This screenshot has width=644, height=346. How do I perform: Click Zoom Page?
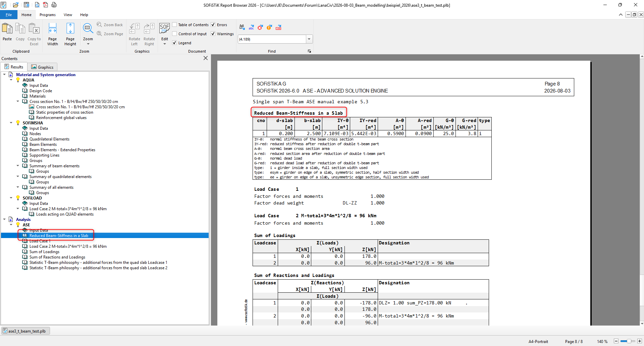pos(110,34)
